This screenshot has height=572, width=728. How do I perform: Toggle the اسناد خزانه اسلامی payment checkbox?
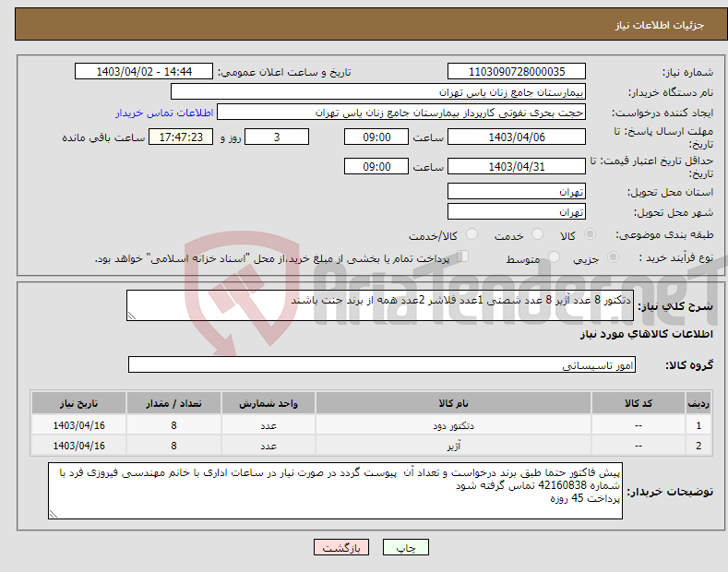pos(463,256)
